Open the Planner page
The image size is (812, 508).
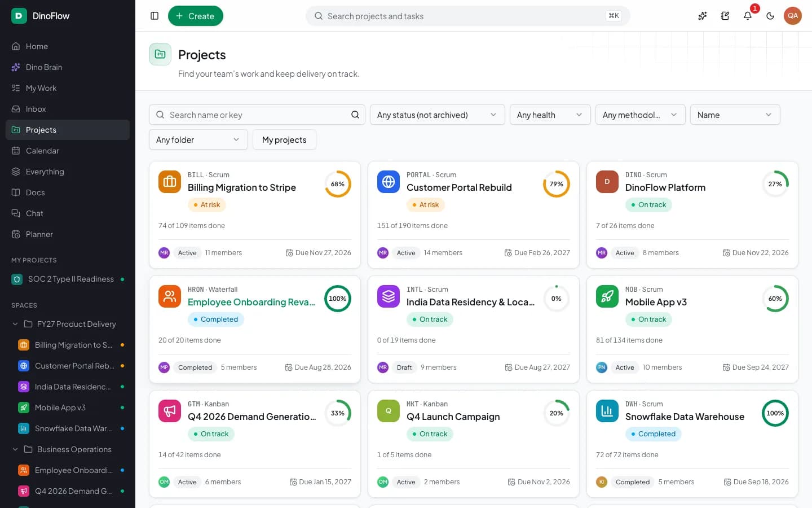click(68, 234)
